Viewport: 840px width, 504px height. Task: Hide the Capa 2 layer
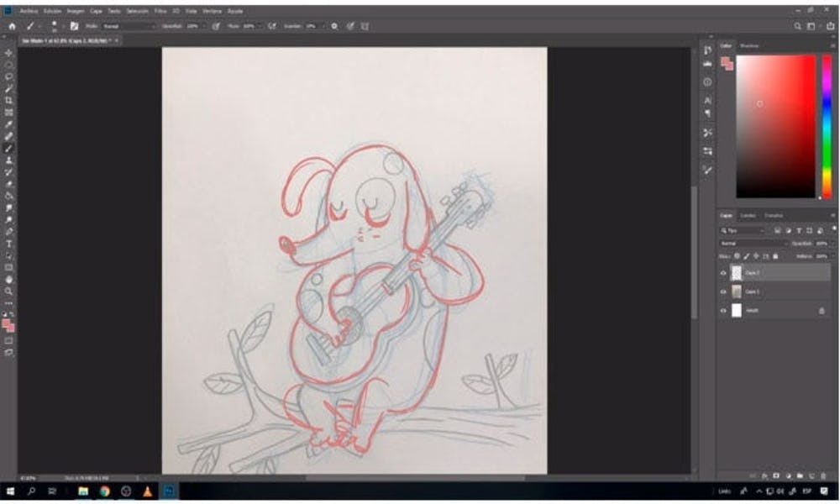(723, 273)
